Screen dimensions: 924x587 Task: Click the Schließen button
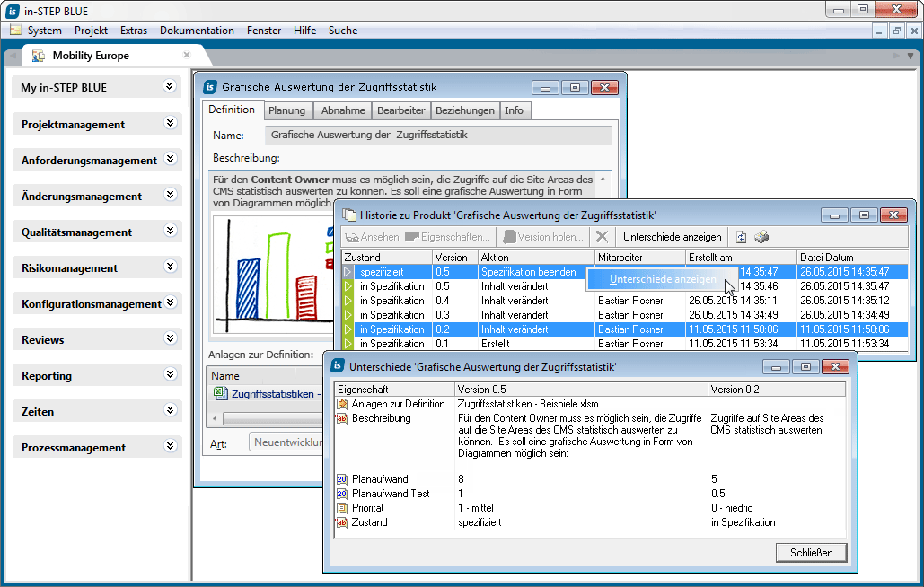(x=810, y=552)
